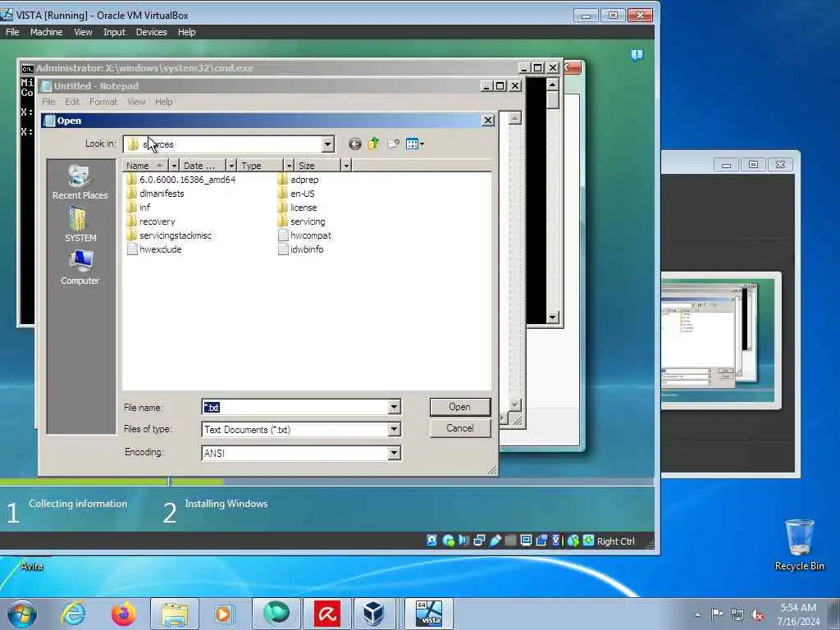This screenshot has width=840, height=630.
Task: Expand the File name dropdown
Action: click(x=395, y=407)
